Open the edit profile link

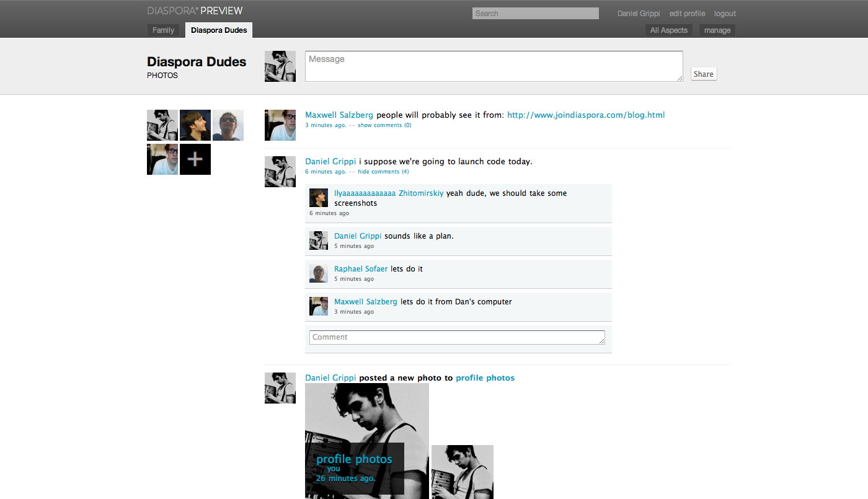[687, 14]
